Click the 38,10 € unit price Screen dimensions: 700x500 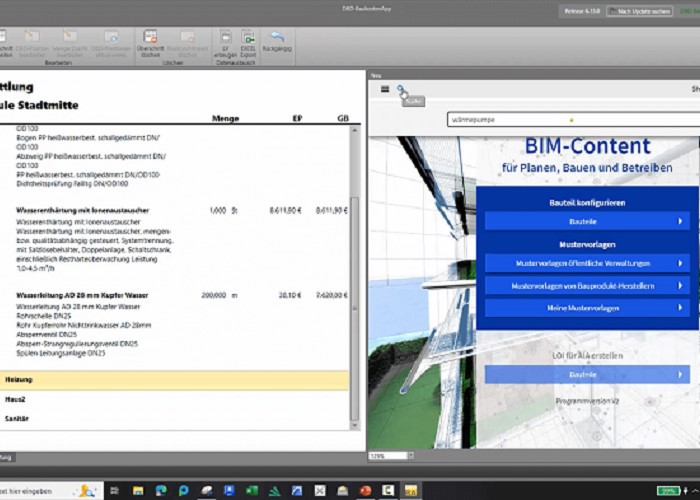tap(290, 296)
